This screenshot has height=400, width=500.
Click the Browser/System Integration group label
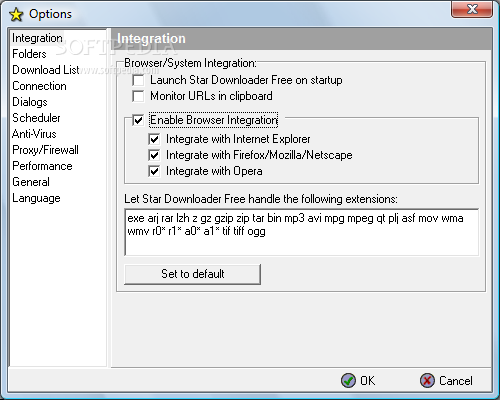click(x=190, y=63)
